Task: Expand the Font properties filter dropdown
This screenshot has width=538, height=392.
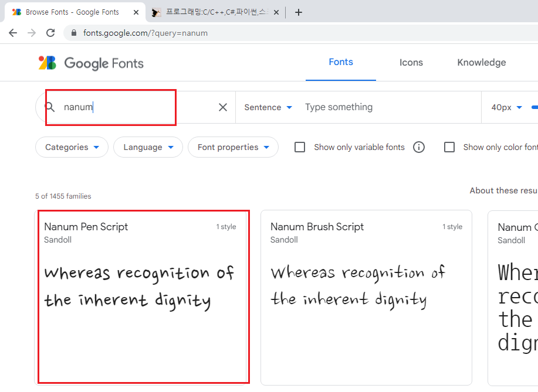Action: (233, 147)
